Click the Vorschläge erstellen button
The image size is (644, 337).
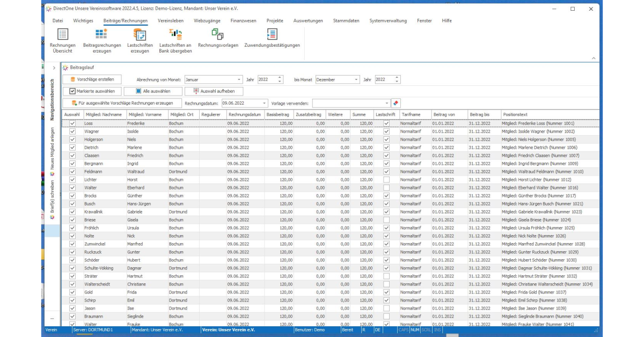click(92, 79)
